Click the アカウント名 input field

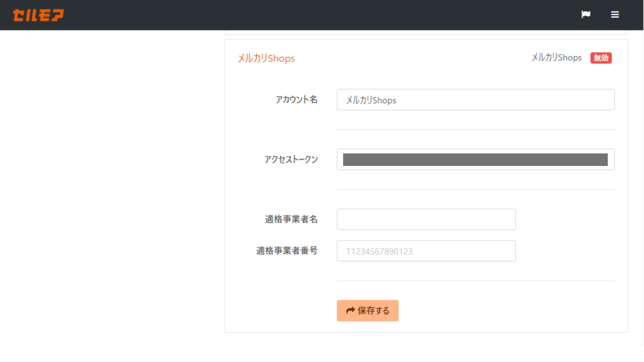476,100
